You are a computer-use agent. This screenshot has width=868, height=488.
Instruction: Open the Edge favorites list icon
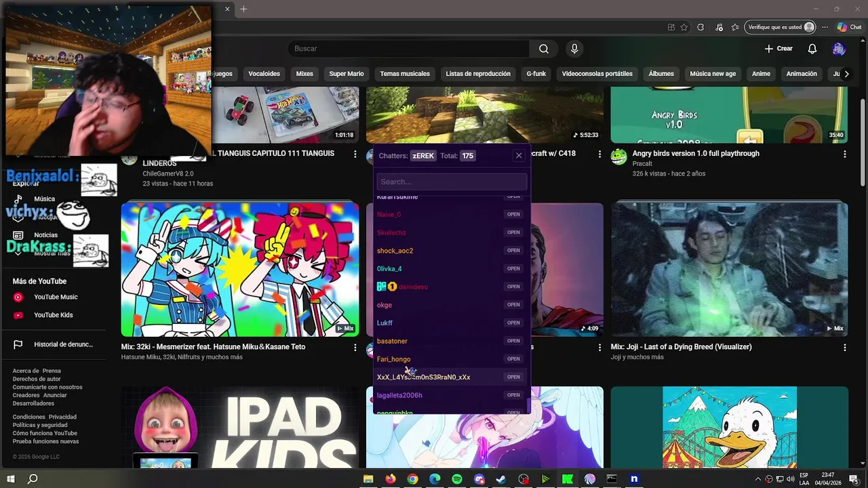735,27
